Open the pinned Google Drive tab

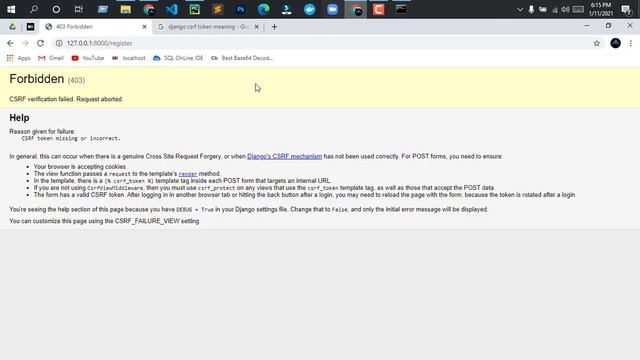[x=13, y=27]
